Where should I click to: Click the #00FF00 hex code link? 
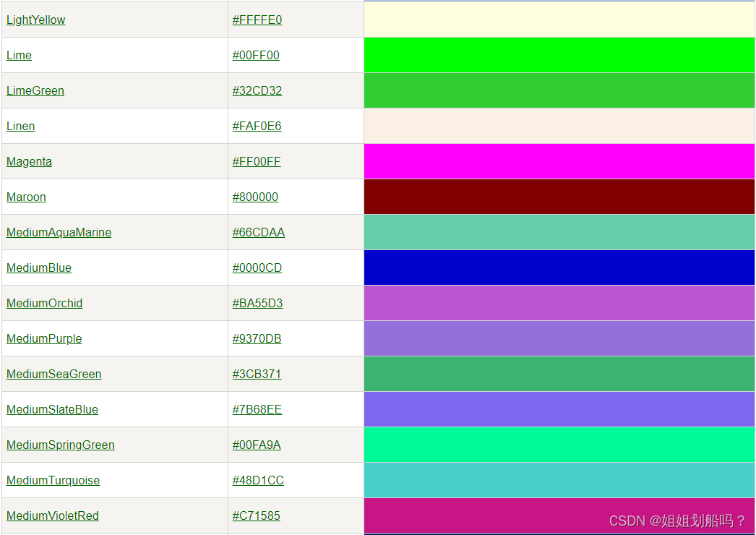coord(256,56)
